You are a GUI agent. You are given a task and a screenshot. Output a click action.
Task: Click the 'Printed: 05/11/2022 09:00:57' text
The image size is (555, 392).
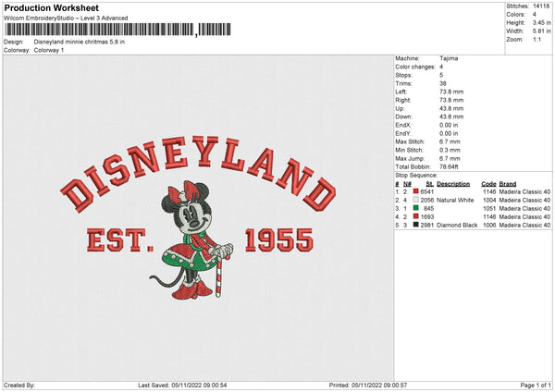pos(368,385)
